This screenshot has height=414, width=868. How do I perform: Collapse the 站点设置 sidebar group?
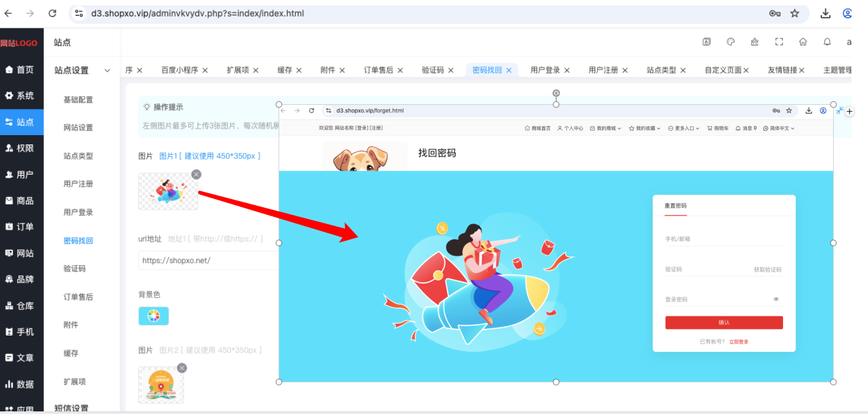[107, 71]
